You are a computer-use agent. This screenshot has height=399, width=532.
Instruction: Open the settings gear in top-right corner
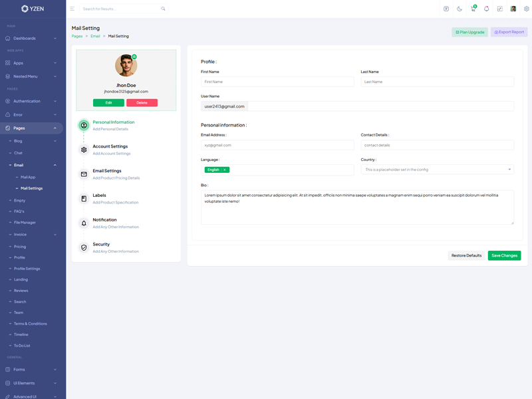tap(526, 9)
